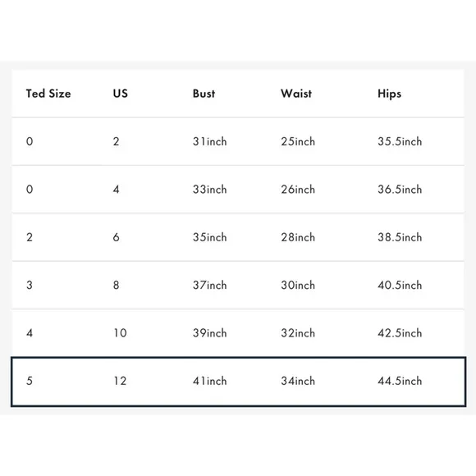Select US size 2 cell
Image resolution: width=476 pixels, height=476 pixels.
point(116,141)
